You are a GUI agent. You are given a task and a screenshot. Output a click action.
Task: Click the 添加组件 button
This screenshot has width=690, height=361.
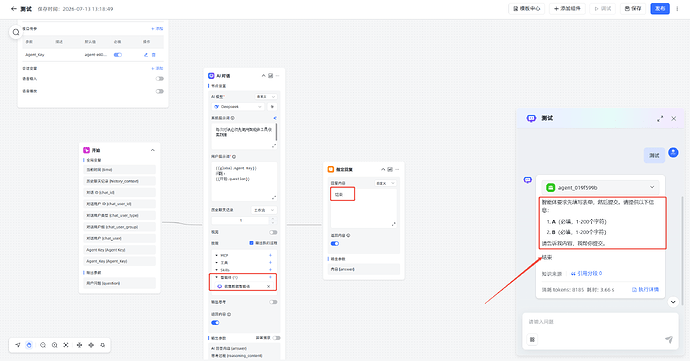click(567, 8)
